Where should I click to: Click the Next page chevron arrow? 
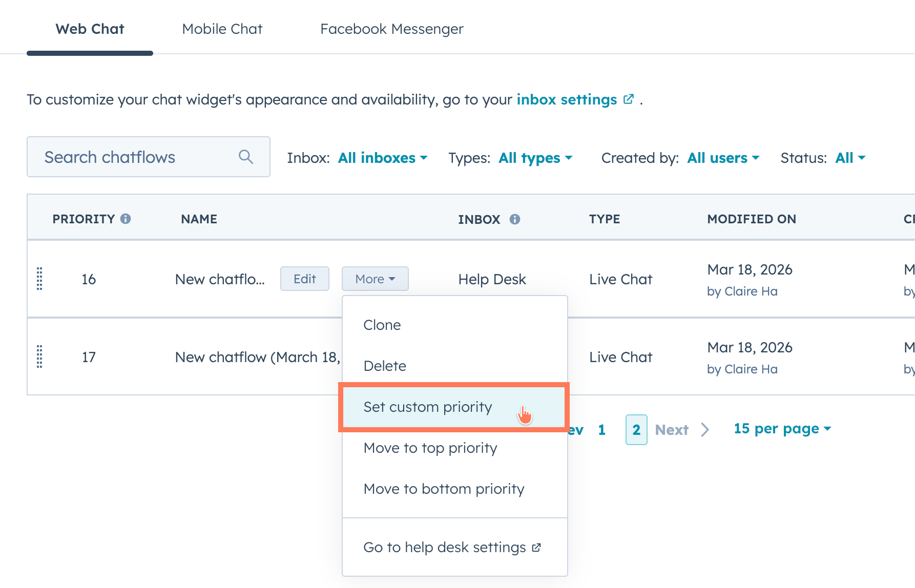coord(705,429)
